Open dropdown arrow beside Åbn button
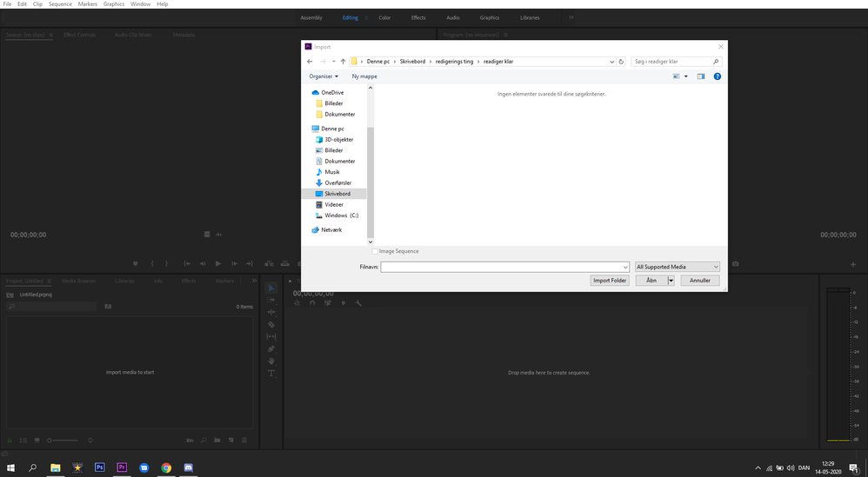Image resolution: width=868 pixels, height=477 pixels. (x=671, y=281)
